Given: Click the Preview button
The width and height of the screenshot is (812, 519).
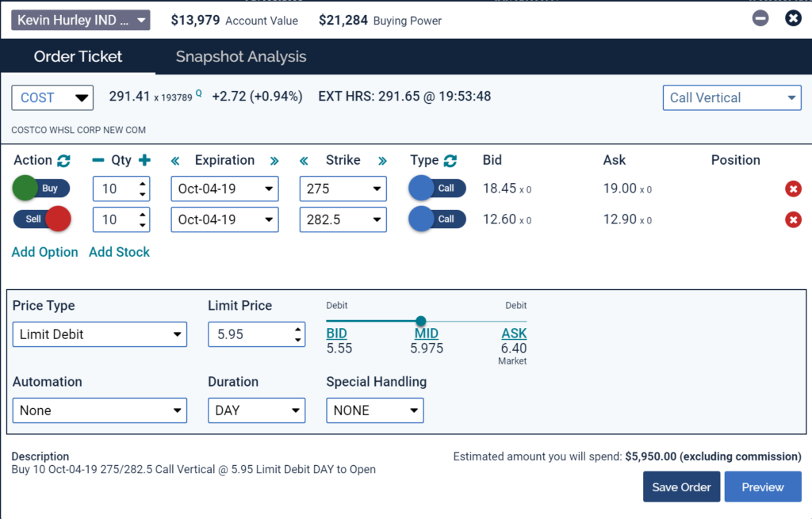Looking at the screenshot, I should pos(762,487).
